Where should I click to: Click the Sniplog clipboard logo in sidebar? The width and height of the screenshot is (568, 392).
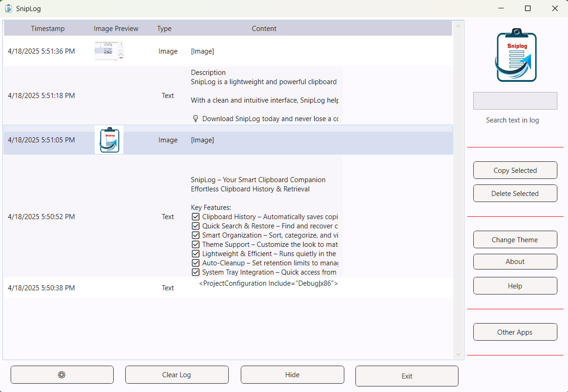coord(515,55)
